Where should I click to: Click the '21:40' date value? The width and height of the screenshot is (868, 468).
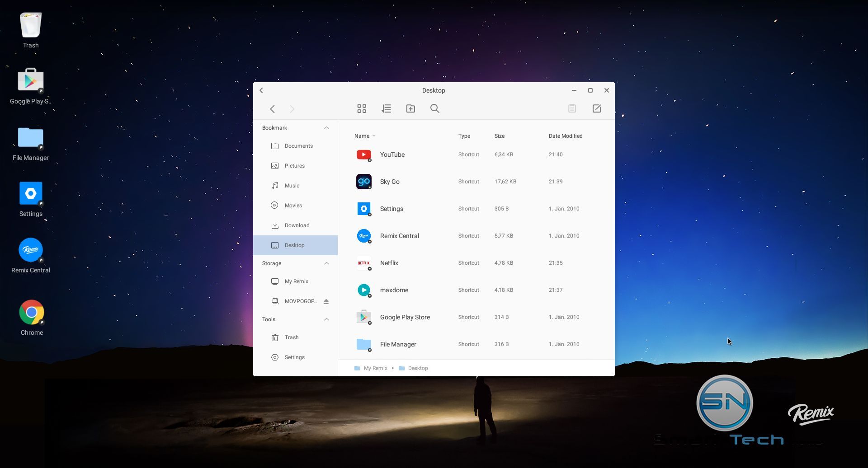tap(556, 154)
